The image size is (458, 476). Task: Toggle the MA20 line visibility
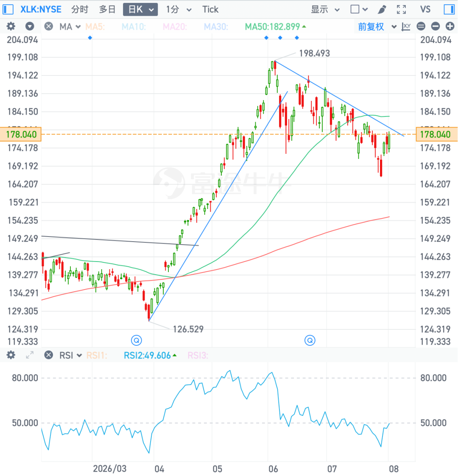pyautogui.click(x=175, y=27)
